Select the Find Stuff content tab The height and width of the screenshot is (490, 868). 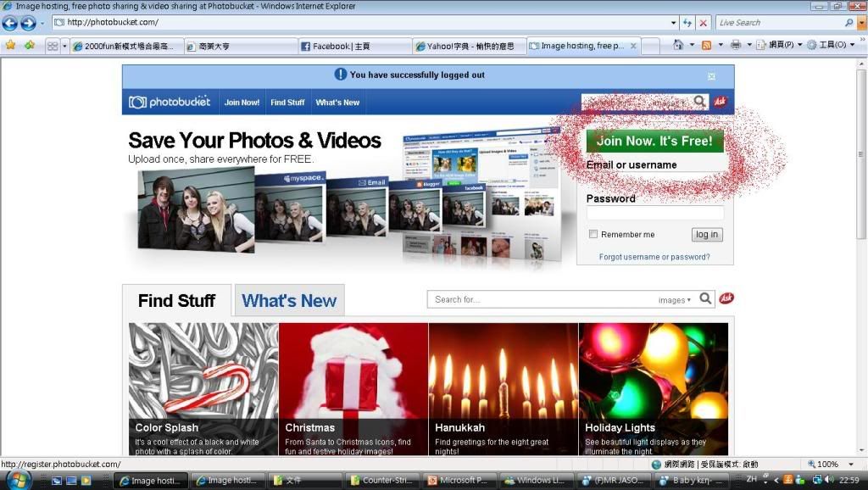(x=176, y=301)
